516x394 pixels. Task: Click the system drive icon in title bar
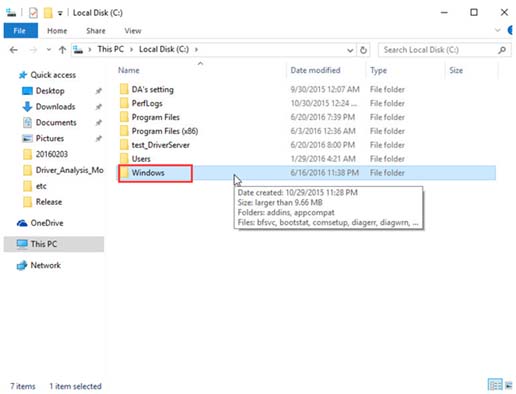point(11,13)
